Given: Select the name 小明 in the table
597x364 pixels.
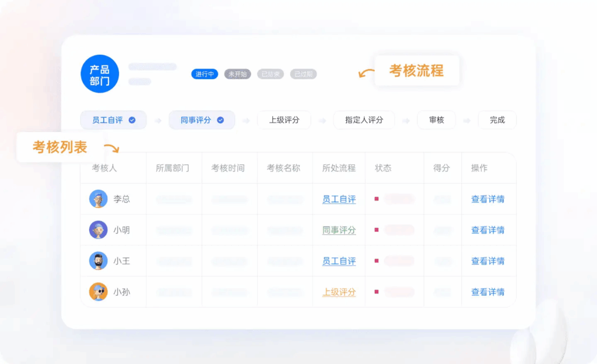Looking at the screenshot, I should [122, 230].
